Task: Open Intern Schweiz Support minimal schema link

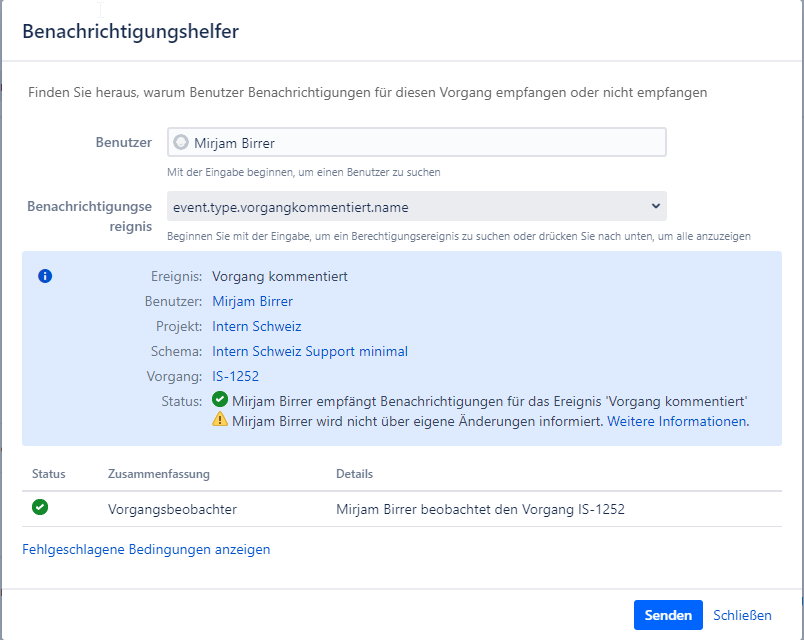Action: [310, 352]
